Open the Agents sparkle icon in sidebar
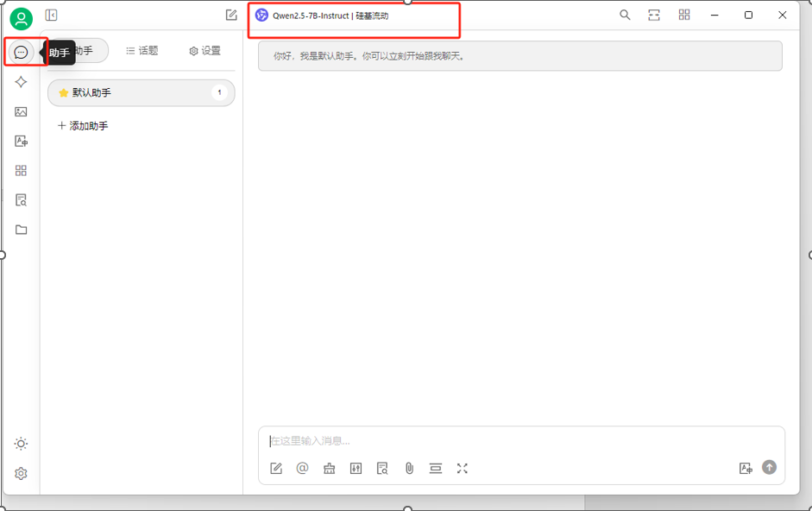This screenshot has height=511, width=812. [21, 82]
